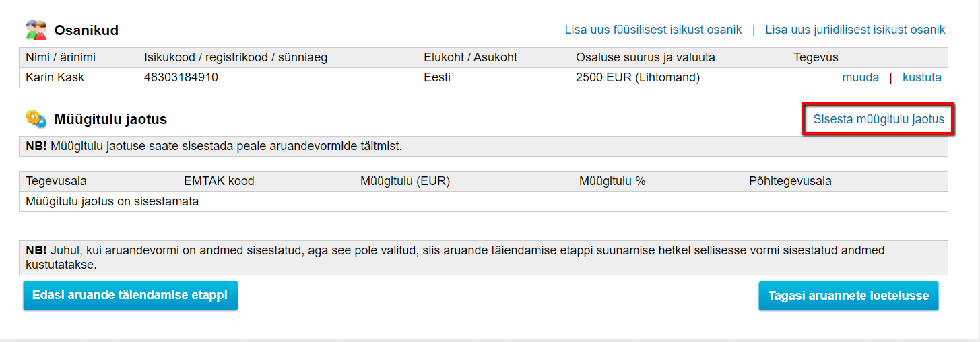This screenshot has height=342, width=980.
Task: Delete Karin Kask via kustuta link
Action: point(921,77)
